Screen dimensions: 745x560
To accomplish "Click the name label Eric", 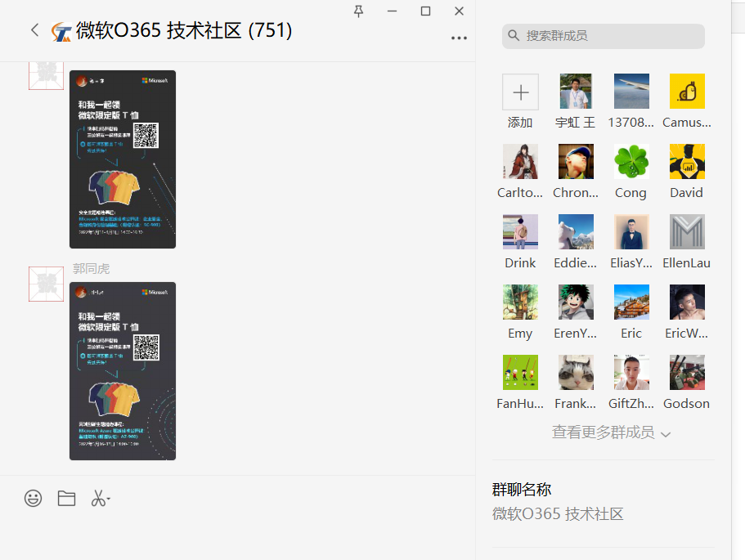I will 631,334.
